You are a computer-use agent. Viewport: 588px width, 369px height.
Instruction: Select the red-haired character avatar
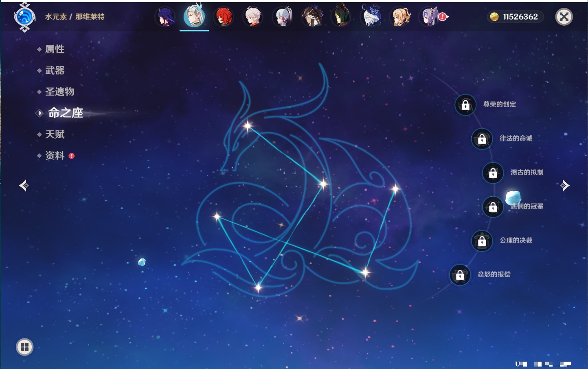[224, 17]
